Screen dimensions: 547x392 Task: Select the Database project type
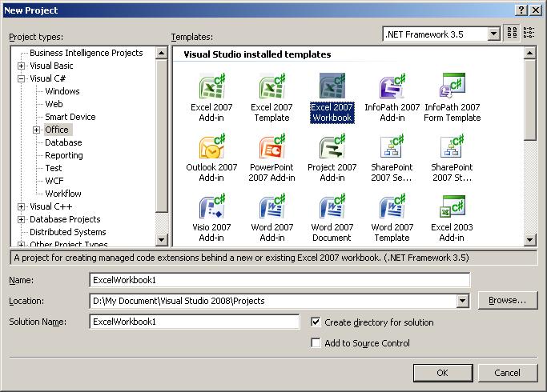(63, 142)
